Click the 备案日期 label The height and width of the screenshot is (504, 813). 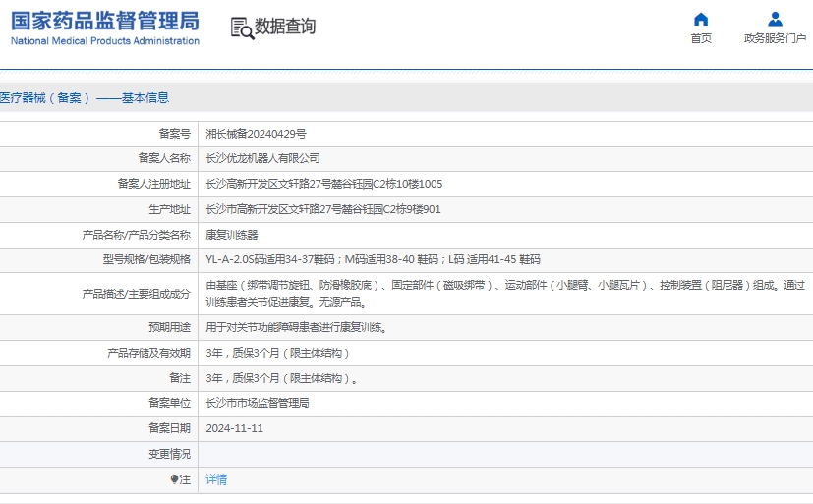[x=169, y=428]
